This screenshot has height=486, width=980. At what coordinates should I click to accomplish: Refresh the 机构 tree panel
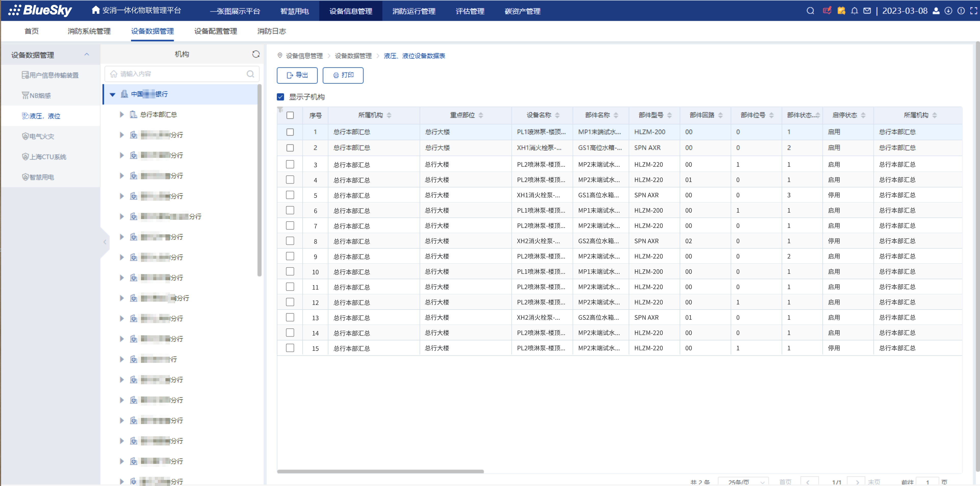[256, 54]
